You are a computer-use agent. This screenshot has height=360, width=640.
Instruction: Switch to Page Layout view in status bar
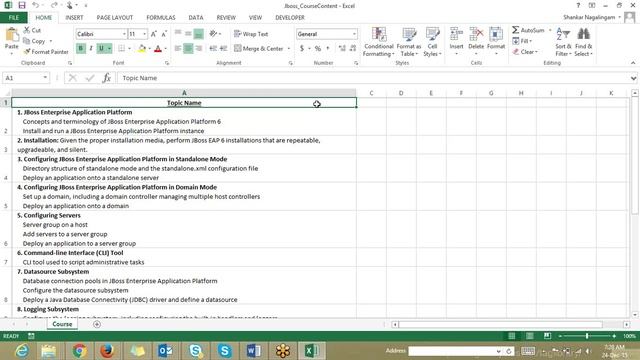[x=529, y=336]
